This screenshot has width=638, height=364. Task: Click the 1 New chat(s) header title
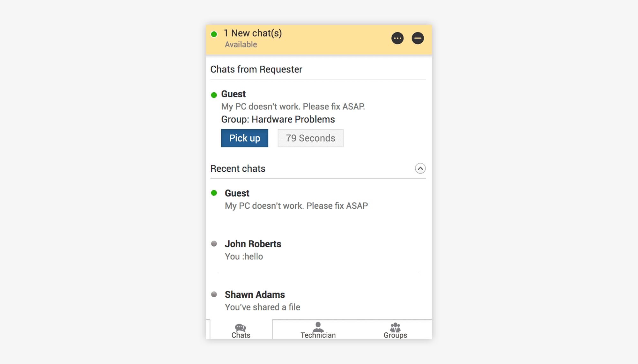(253, 33)
